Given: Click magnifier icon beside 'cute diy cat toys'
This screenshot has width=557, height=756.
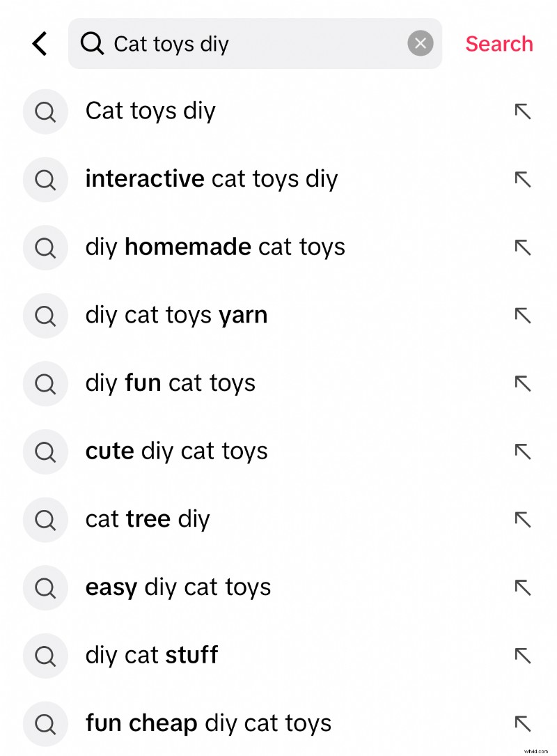Looking at the screenshot, I should point(45,452).
